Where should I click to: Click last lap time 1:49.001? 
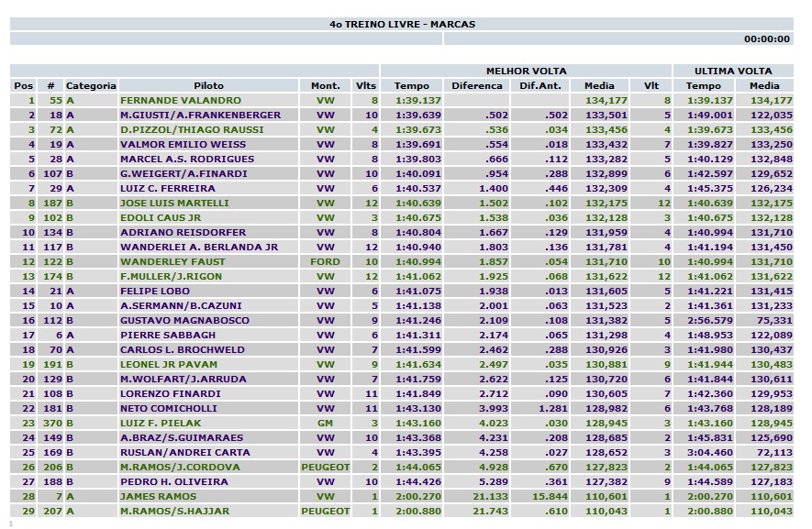pyautogui.click(x=709, y=115)
